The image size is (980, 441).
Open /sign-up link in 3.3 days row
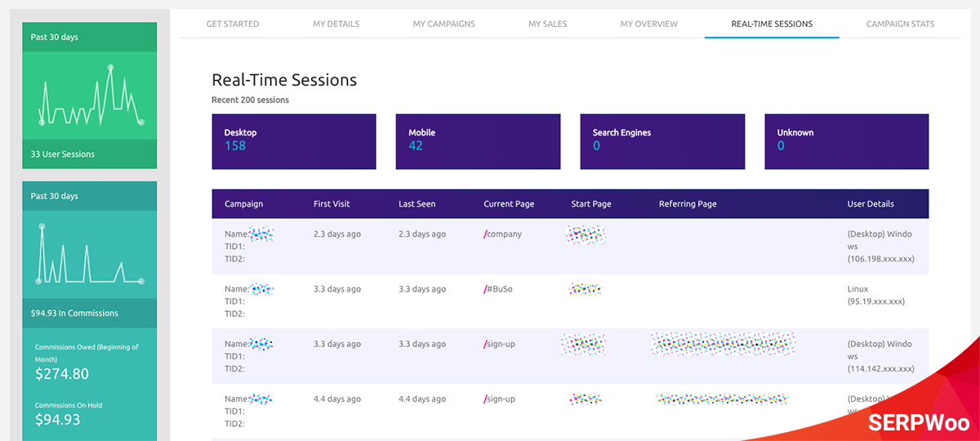pyautogui.click(x=499, y=344)
